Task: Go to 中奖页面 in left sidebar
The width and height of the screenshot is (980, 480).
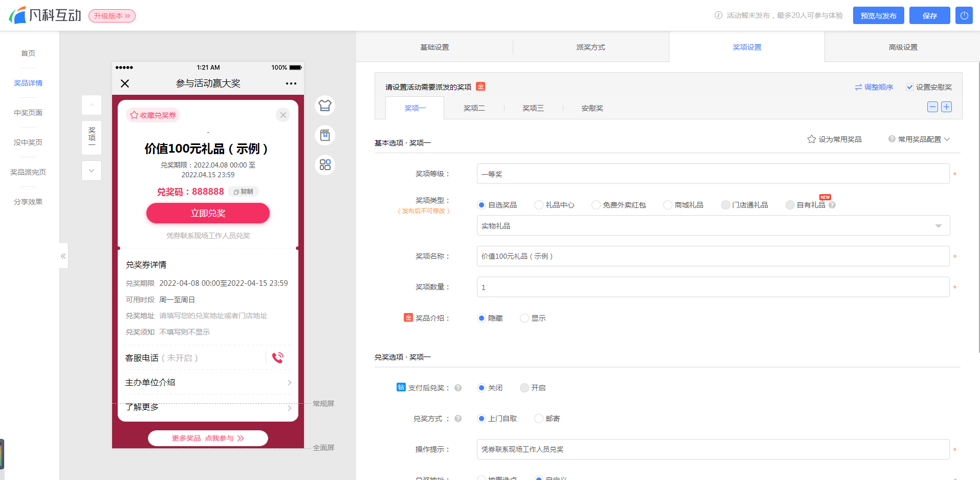Action: pyautogui.click(x=28, y=113)
